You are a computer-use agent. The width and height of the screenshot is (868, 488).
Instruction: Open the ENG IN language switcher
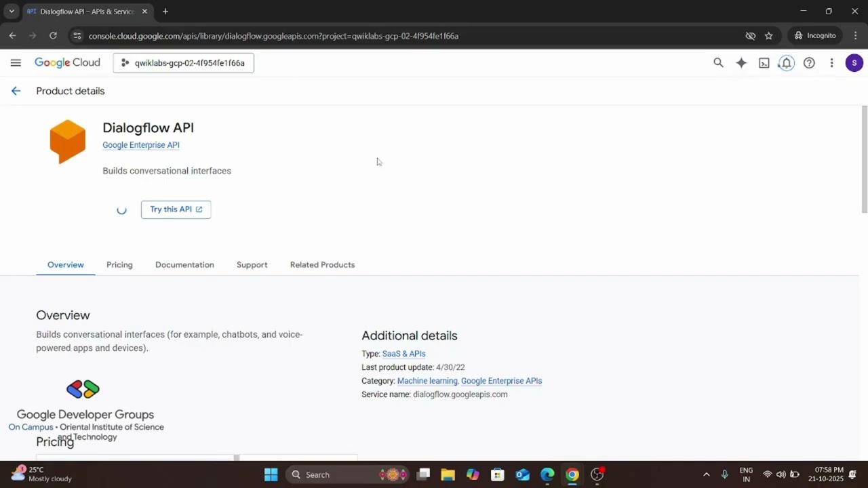point(746,474)
